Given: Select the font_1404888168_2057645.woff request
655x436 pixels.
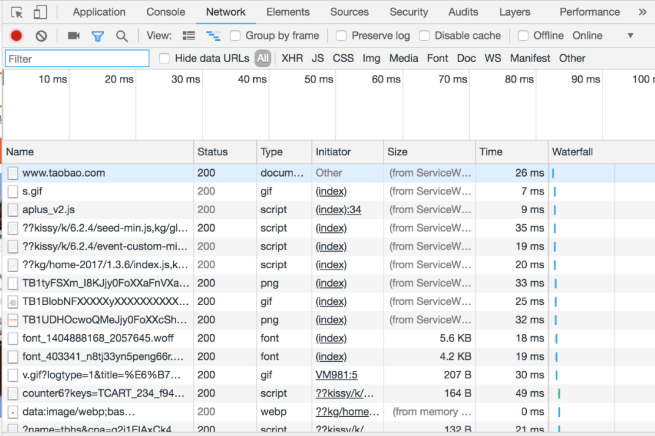Looking at the screenshot, I should (x=329, y=338).
